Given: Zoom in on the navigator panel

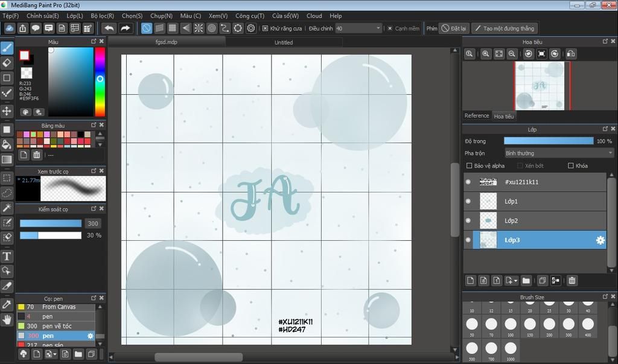Looking at the screenshot, I should pos(486,54).
